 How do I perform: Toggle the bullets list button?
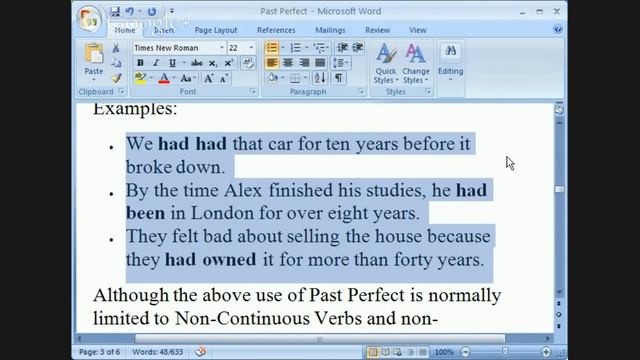[272, 48]
